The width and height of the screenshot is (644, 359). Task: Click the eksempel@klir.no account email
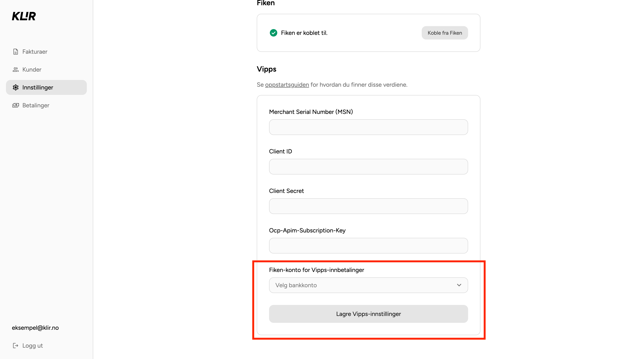pos(35,328)
